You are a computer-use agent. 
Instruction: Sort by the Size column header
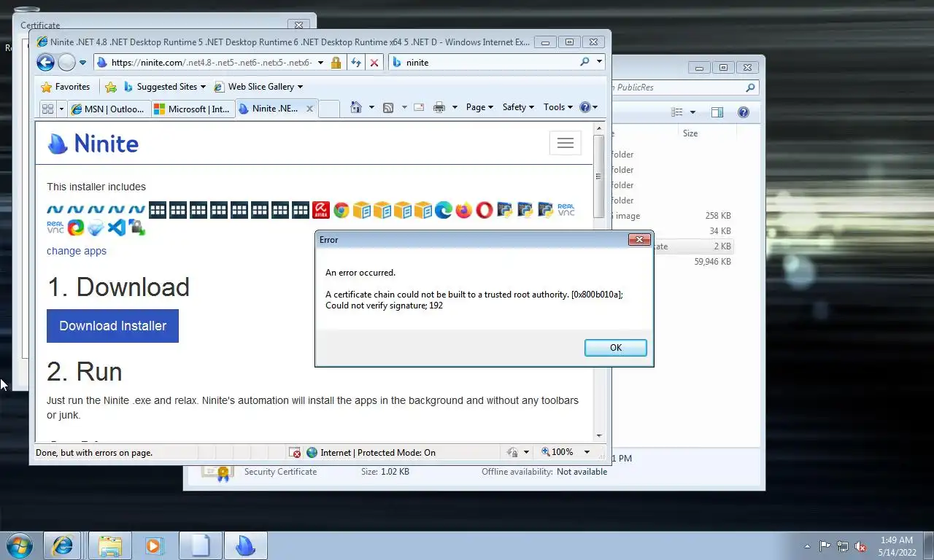coord(690,133)
